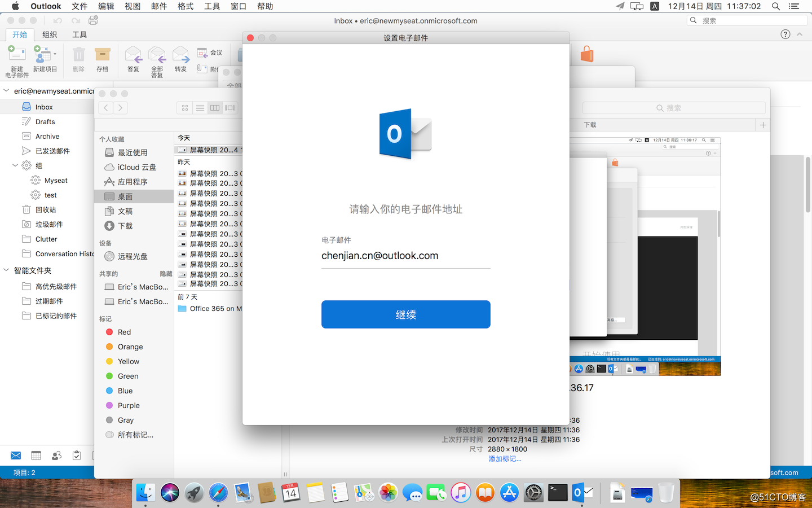Open Safari from the Dock
The image size is (812, 508).
click(x=218, y=493)
